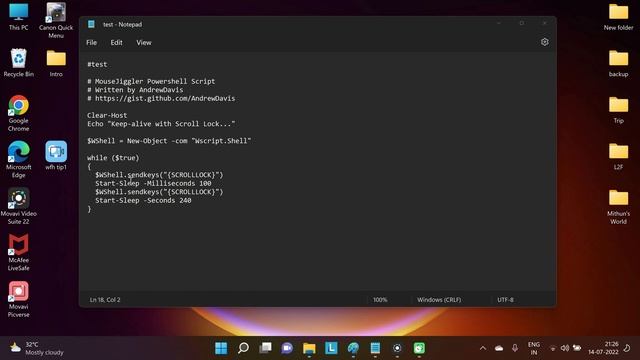The height and width of the screenshot is (360, 640).
Task: Select the Microsoft Edge desktop shortcut
Action: coord(19,160)
